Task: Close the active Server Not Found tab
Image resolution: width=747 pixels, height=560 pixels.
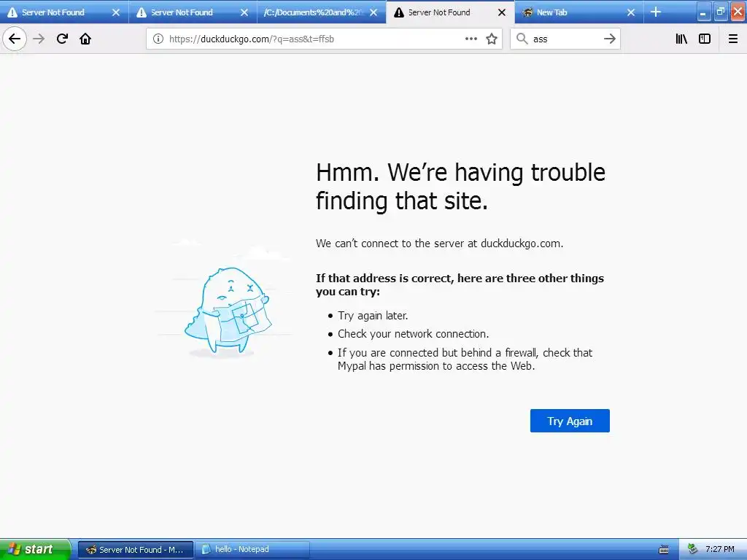Action: (502, 12)
